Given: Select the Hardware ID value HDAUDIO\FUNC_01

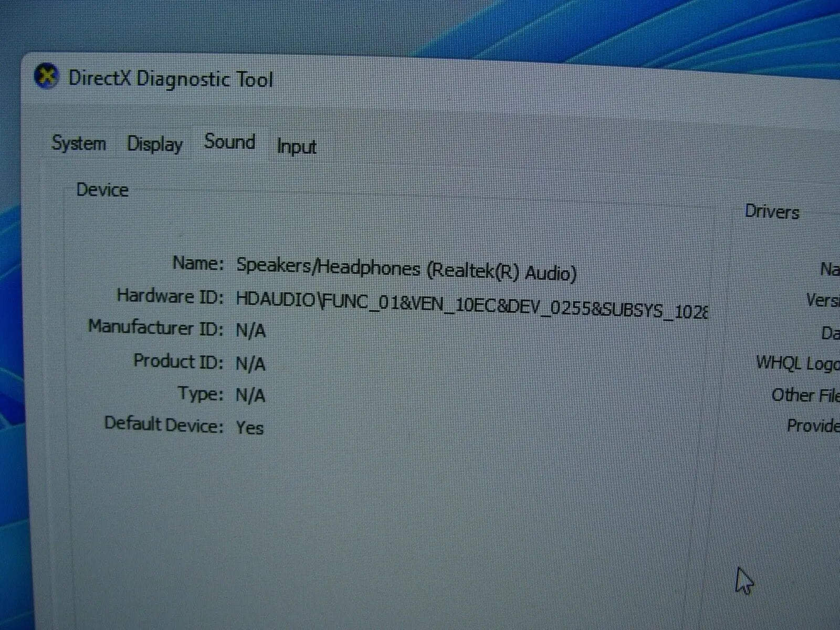Looking at the screenshot, I should 471,305.
